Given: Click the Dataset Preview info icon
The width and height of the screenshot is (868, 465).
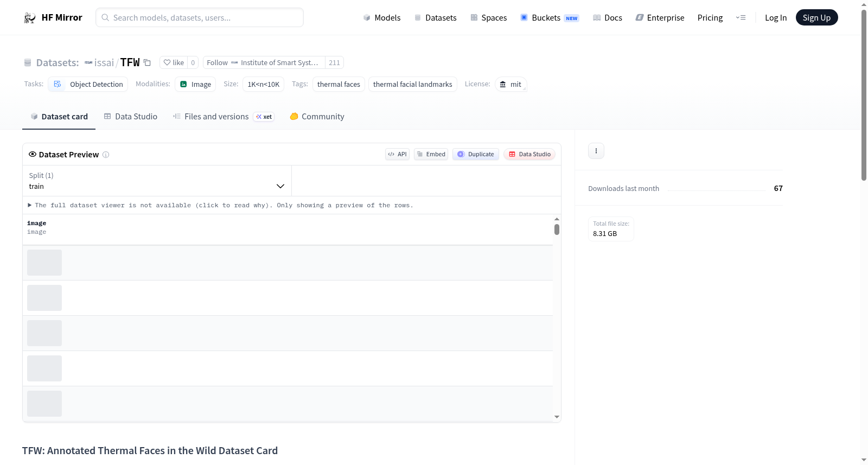Looking at the screenshot, I should click(x=106, y=155).
